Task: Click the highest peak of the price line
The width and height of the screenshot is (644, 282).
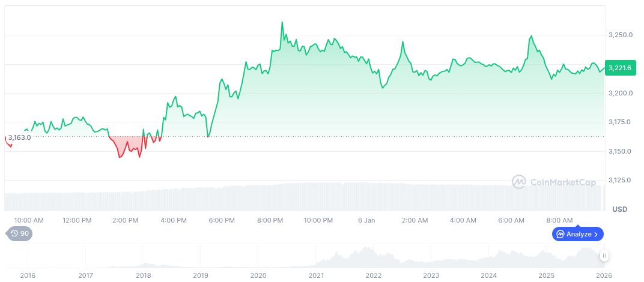Action: click(282, 23)
